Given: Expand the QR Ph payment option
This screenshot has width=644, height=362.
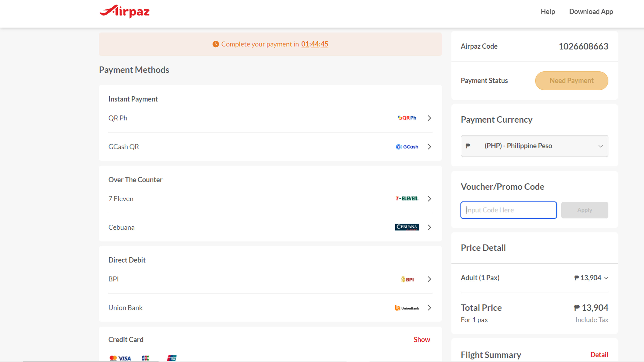Looking at the screenshot, I should click(429, 118).
